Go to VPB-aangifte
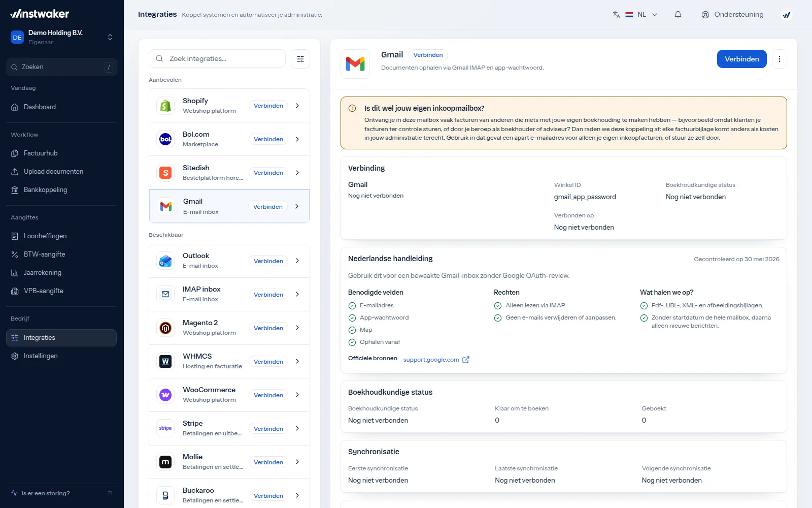This screenshot has height=508, width=812. 61,291
